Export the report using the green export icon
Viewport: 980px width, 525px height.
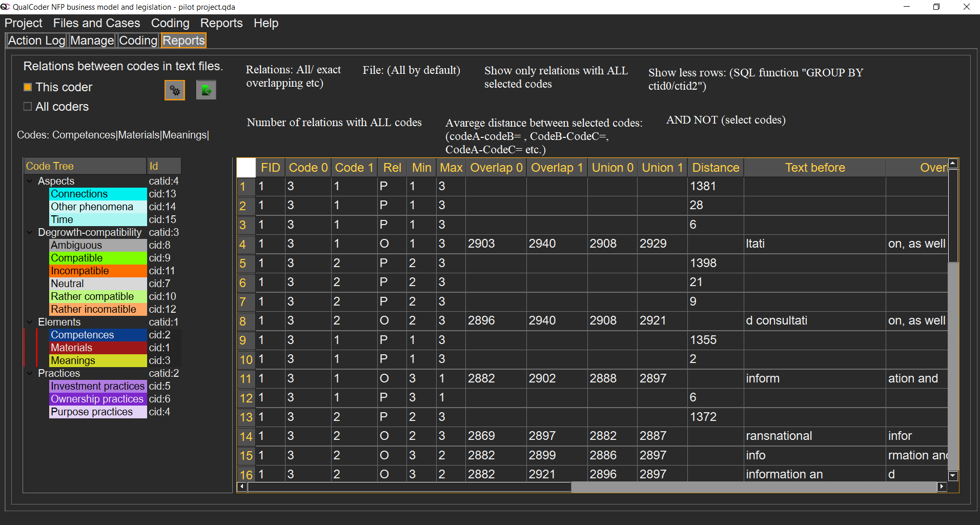(x=206, y=90)
